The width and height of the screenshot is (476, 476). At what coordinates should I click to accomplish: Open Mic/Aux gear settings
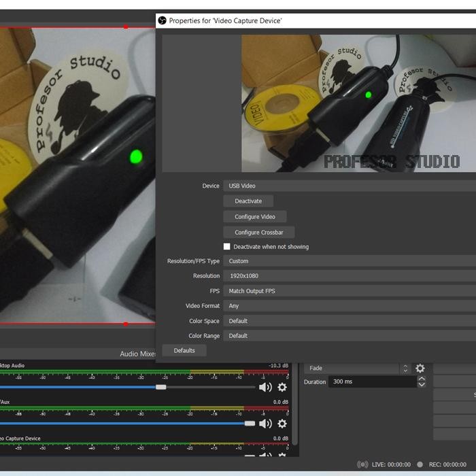(x=282, y=424)
